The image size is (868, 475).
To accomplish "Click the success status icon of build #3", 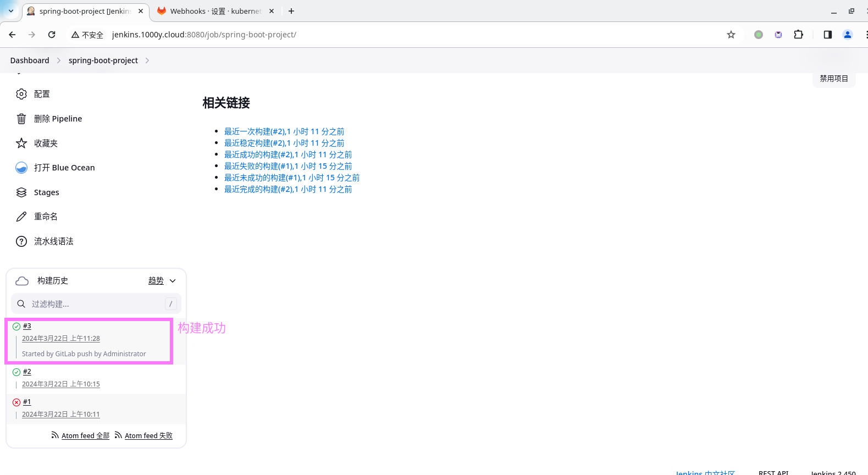I will [x=16, y=327].
